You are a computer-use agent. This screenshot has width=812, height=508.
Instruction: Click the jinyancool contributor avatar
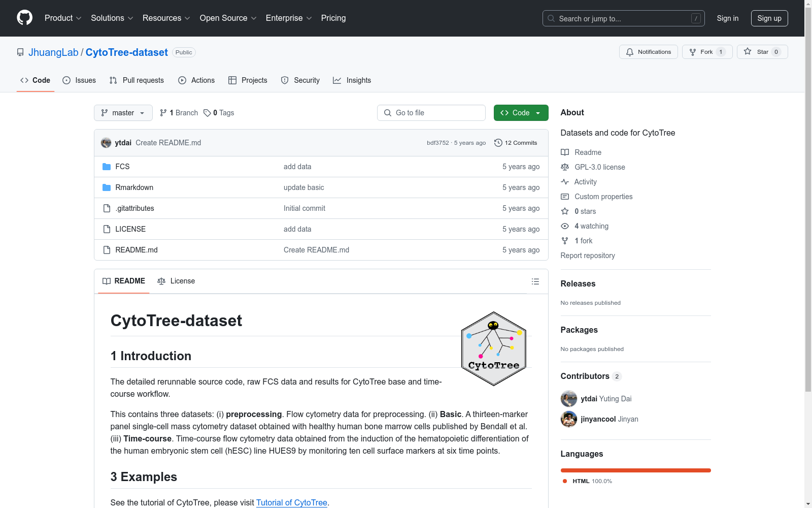pyautogui.click(x=569, y=419)
